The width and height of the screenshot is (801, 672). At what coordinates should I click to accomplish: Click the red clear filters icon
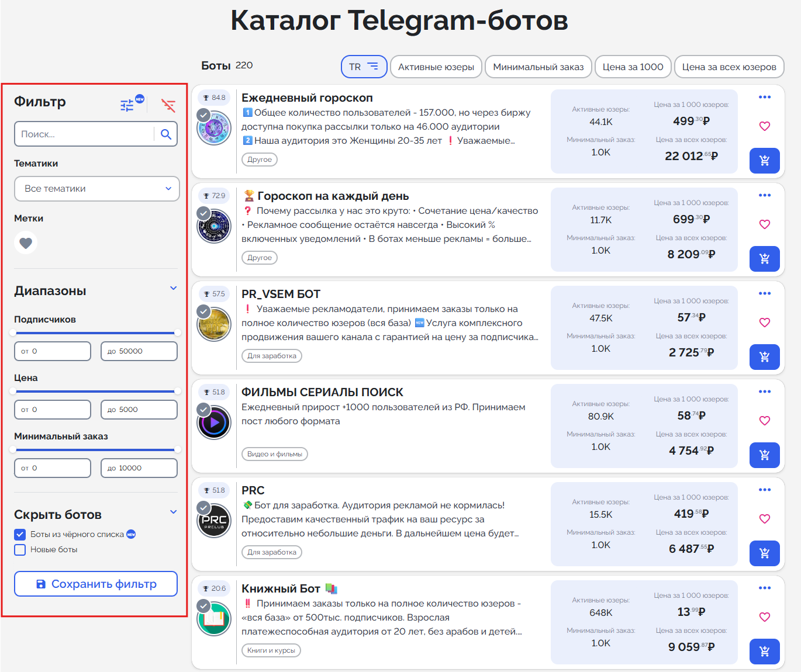pyautogui.click(x=168, y=105)
